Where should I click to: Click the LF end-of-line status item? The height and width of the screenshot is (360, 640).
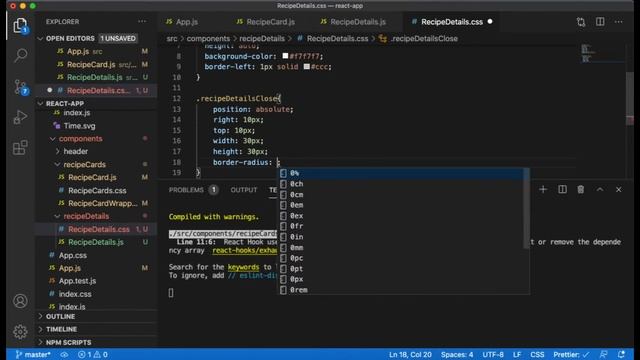pos(516,354)
